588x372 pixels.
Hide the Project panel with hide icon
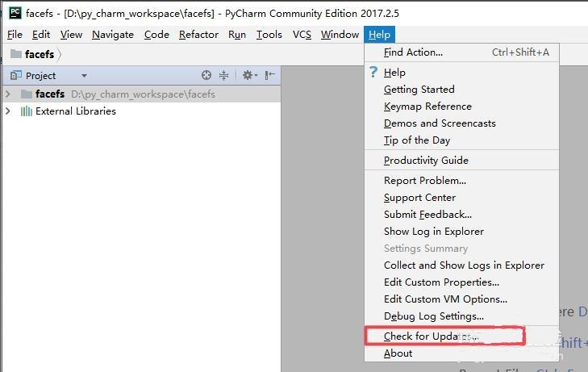(x=269, y=75)
